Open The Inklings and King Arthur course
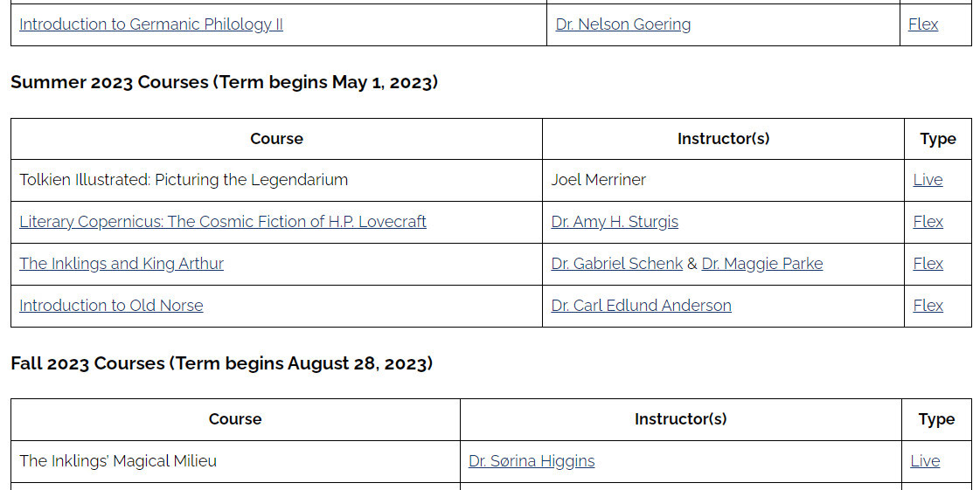The width and height of the screenshot is (980, 490). tap(122, 264)
